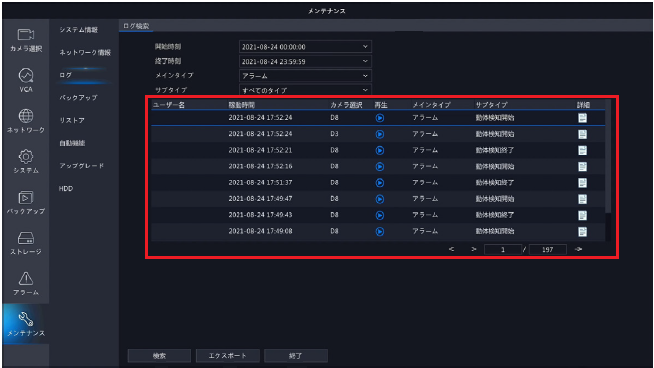Open カメラ選択 in the left sidebar

(x=26, y=40)
